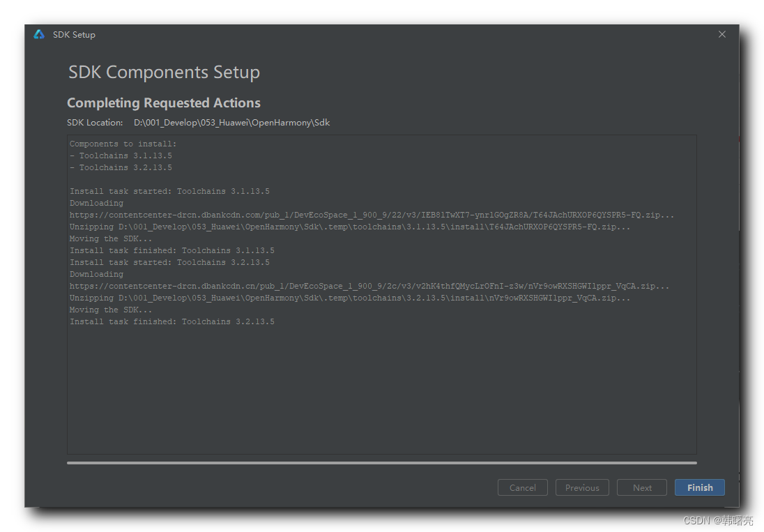The width and height of the screenshot is (764, 532).
Task: Click the SDK Setup window title text
Action: point(74,35)
